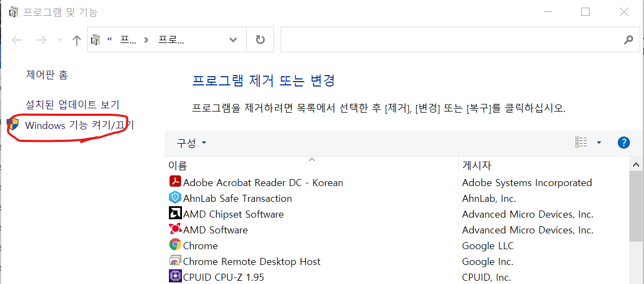Select CPUID CPU-Z 1.95 entry

click(223, 277)
